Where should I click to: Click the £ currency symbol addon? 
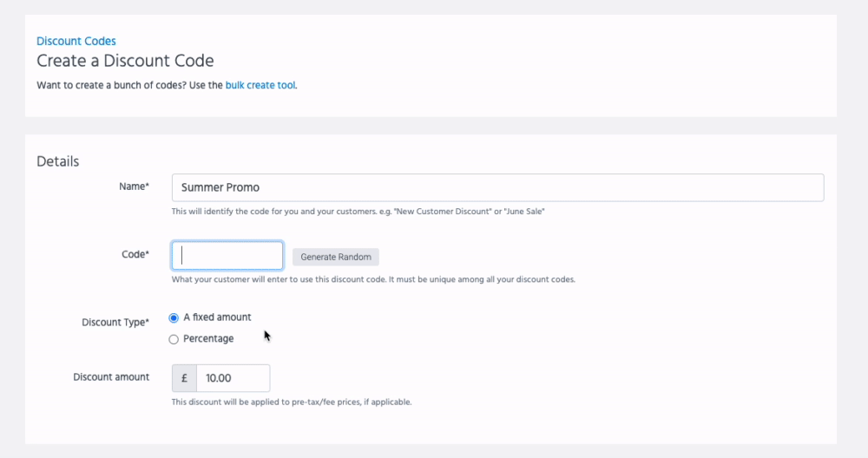click(184, 378)
